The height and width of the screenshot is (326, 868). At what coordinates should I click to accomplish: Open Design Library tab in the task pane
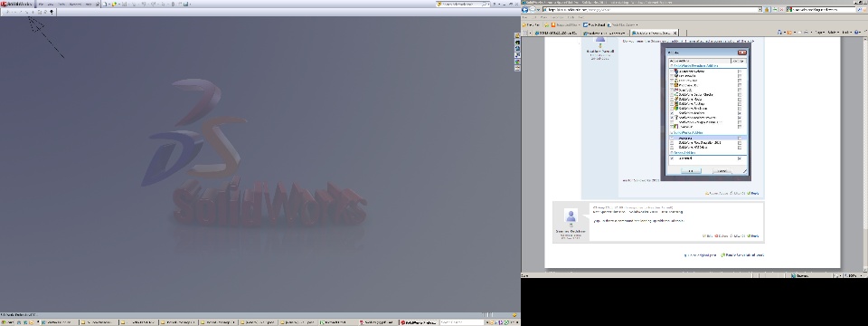coord(517,42)
